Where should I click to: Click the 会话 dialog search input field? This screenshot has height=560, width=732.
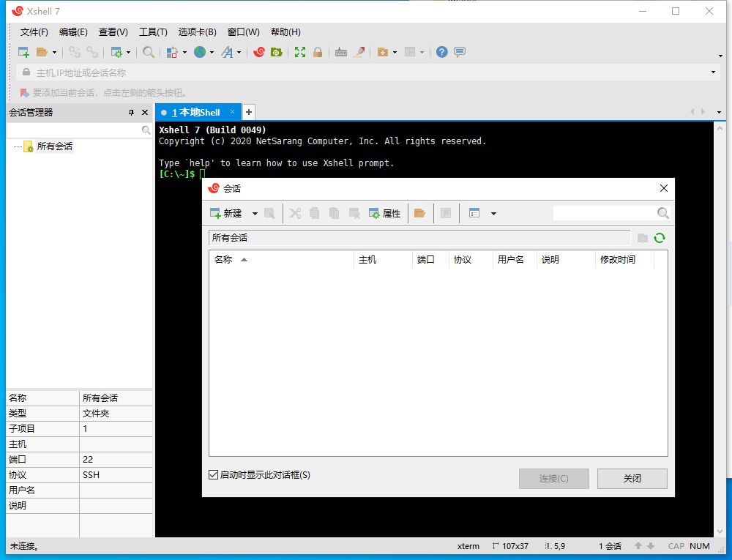tap(605, 213)
